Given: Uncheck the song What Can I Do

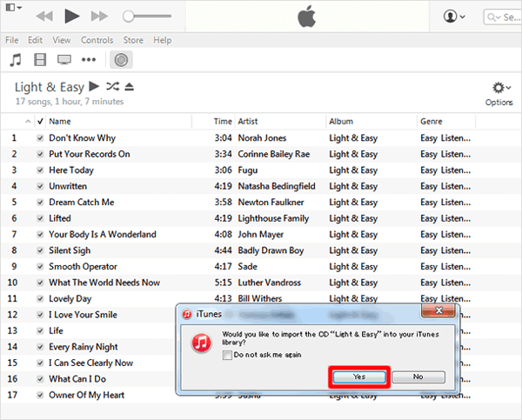Looking at the screenshot, I should [40, 379].
